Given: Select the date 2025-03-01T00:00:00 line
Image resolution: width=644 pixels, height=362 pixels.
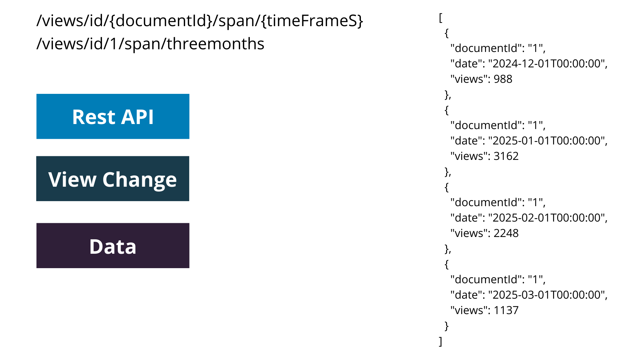Looking at the screenshot, I should (529, 295).
